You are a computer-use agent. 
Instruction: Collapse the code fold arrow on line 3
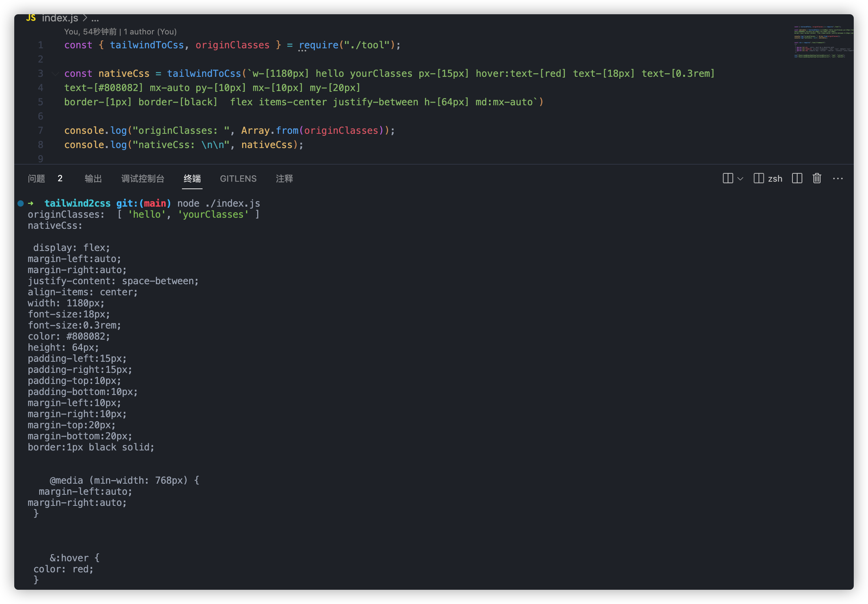pyautogui.click(x=55, y=74)
